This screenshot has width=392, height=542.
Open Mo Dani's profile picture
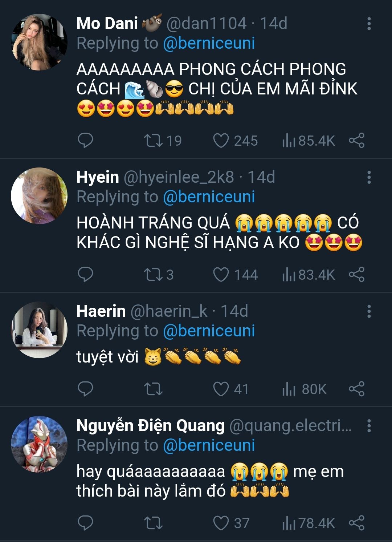coord(39,42)
